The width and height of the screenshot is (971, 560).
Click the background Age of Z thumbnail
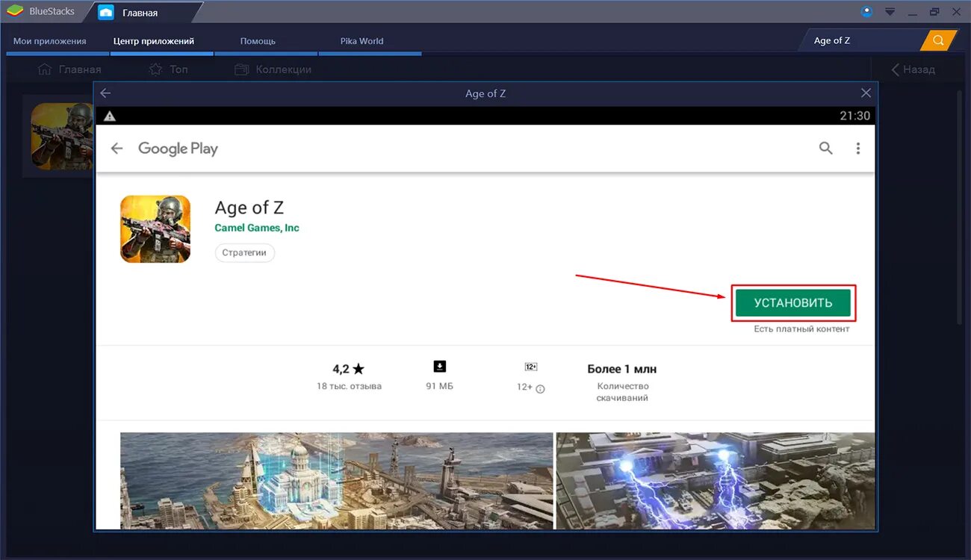coord(61,136)
